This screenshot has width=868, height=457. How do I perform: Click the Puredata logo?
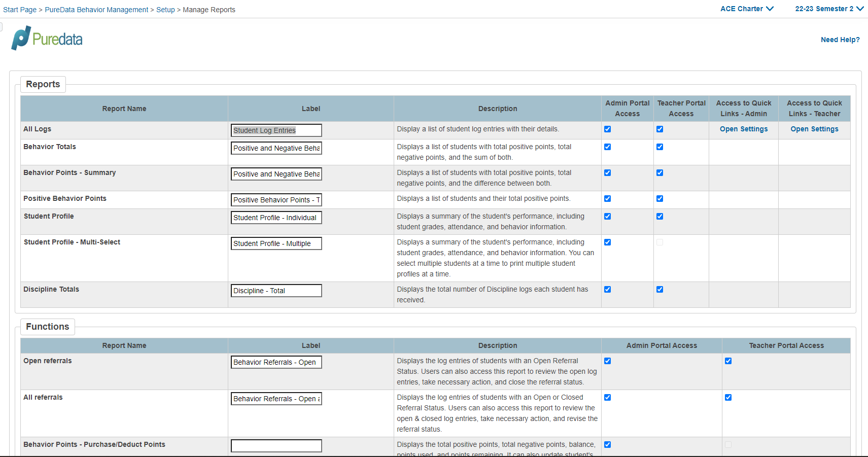coord(46,38)
